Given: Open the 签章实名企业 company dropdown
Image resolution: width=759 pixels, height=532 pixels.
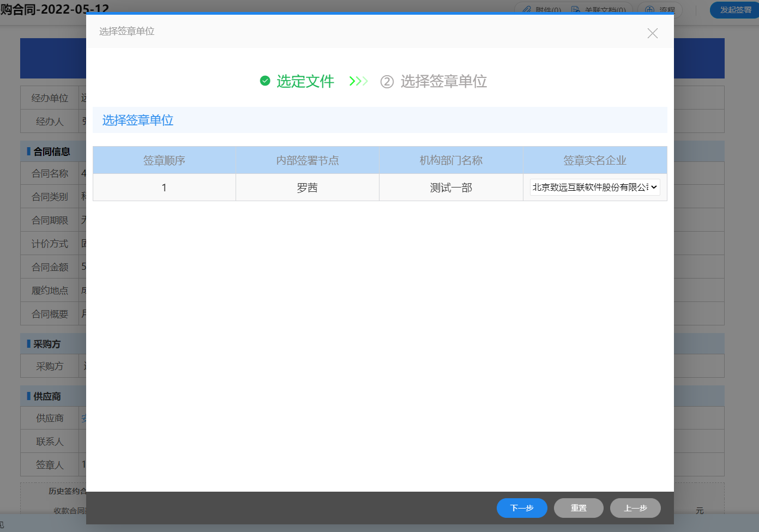Looking at the screenshot, I should click(595, 187).
